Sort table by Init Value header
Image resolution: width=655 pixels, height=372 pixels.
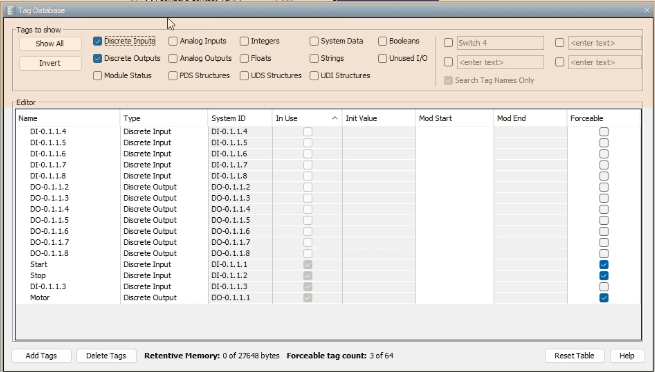tap(378, 119)
